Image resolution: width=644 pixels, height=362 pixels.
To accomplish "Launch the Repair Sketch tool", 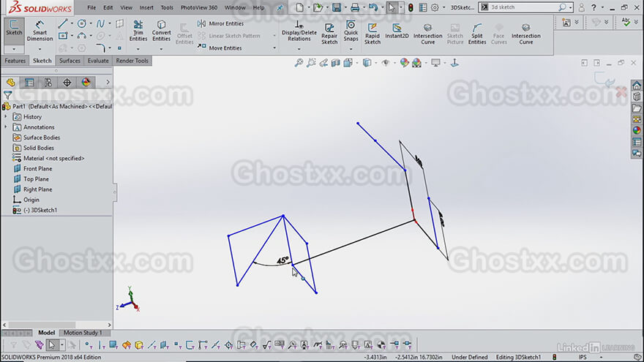I will [329, 33].
